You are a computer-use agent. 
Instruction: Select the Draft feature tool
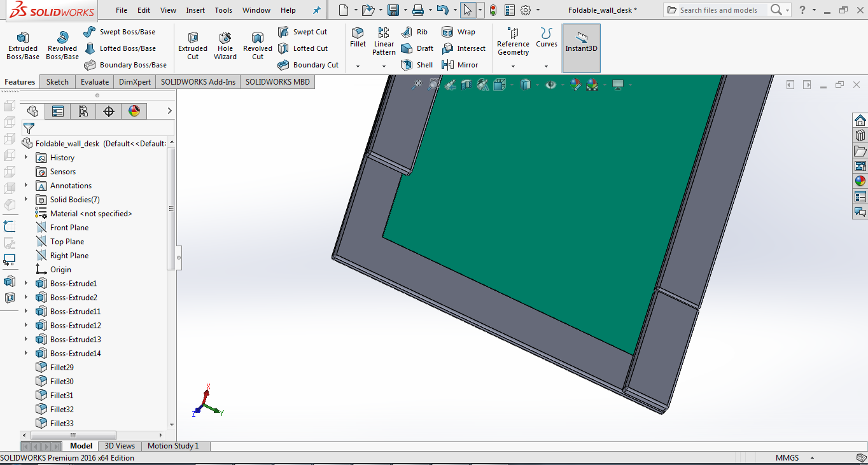[417, 48]
